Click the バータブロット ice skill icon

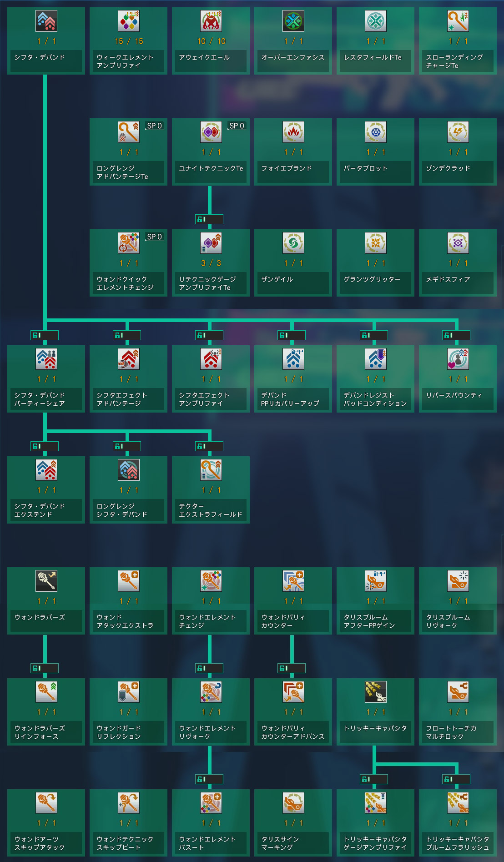pyautogui.click(x=376, y=132)
